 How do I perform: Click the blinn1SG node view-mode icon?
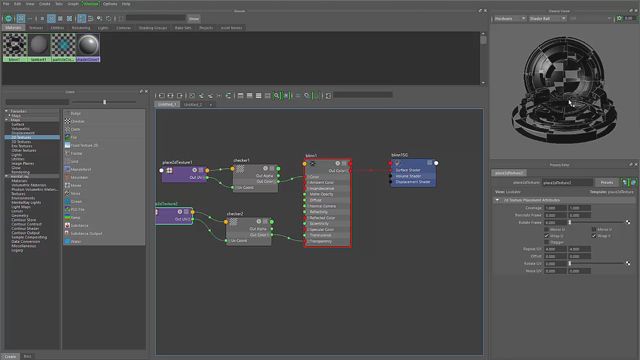pyautogui.click(x=429, y=163)
